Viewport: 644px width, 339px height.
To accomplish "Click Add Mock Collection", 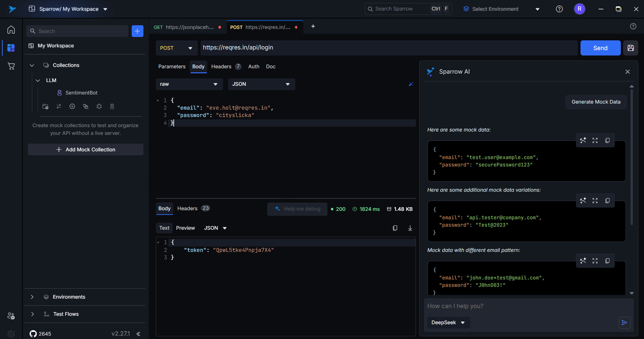I will coord(86,150).
